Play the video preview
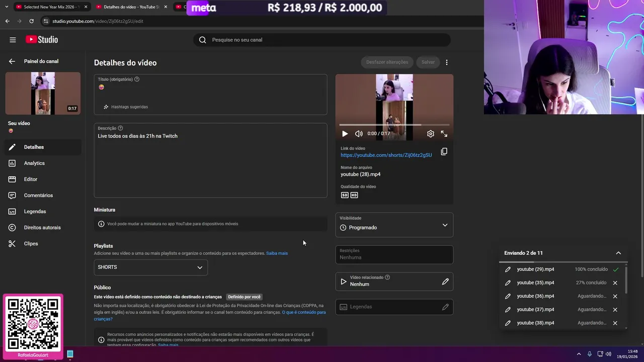This screenshot has width=644, height=362. (x=345, y=134)
